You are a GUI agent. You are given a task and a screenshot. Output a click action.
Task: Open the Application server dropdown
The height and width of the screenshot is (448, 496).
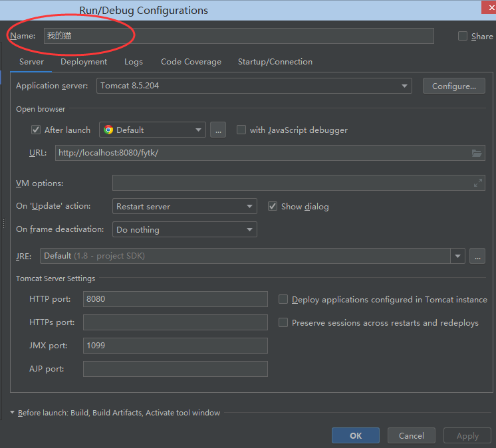tap(254, 86)
